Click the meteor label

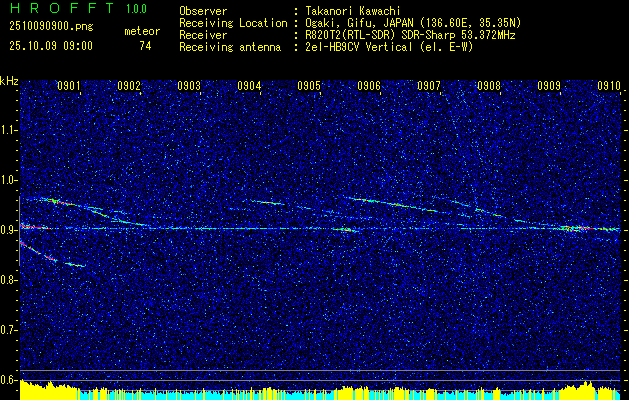142,31
